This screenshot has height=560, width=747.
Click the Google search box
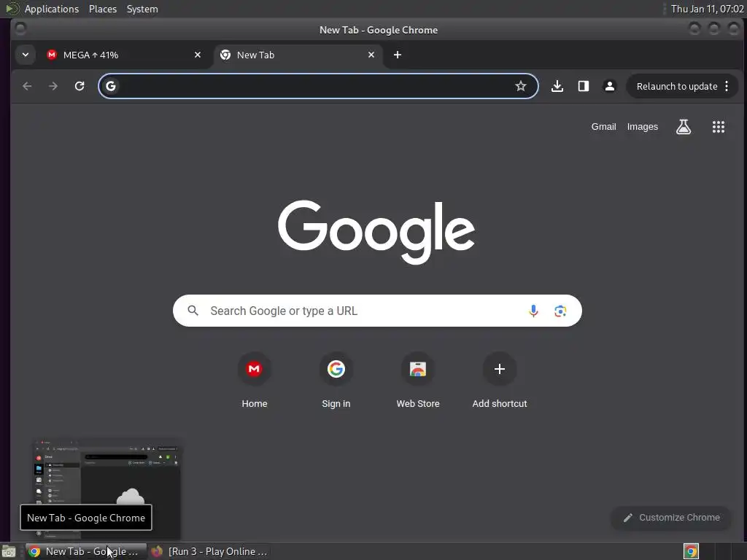377,311
